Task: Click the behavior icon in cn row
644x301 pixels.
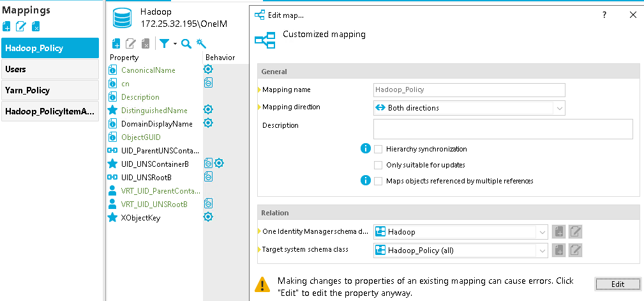Action: pyautogui.click(x=208, y=82)
